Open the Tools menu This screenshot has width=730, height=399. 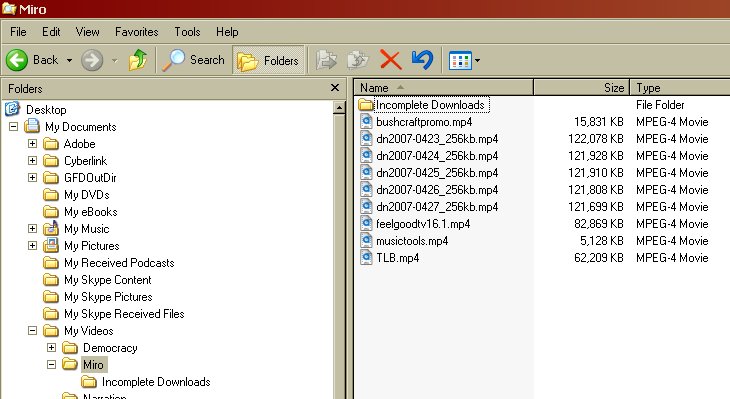187,32
